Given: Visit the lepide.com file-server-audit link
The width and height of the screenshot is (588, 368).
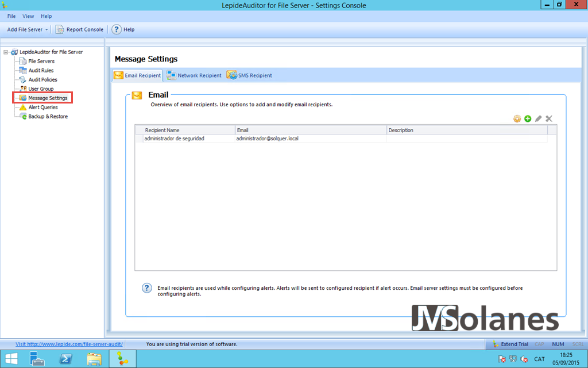Looking at the screenshot, I should 69,344.
